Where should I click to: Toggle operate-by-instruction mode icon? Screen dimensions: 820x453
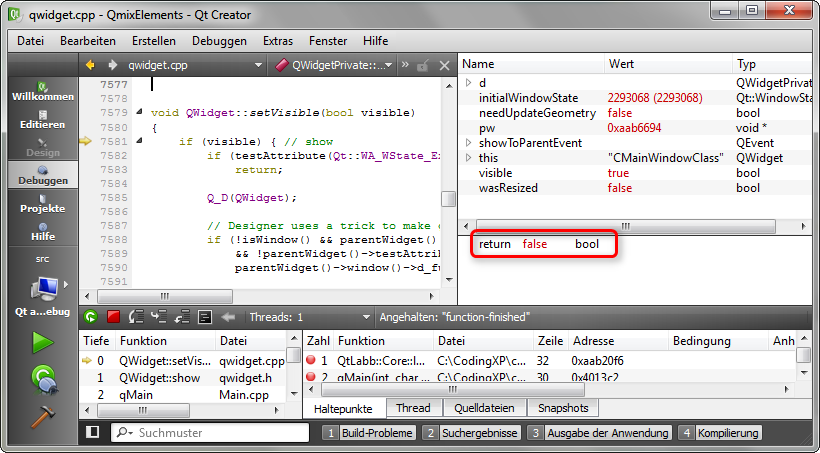tap(204, 317)
